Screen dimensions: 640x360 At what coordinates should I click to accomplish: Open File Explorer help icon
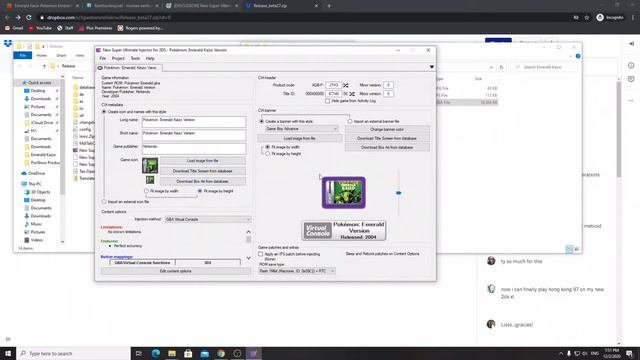click(x=578, y=56)
